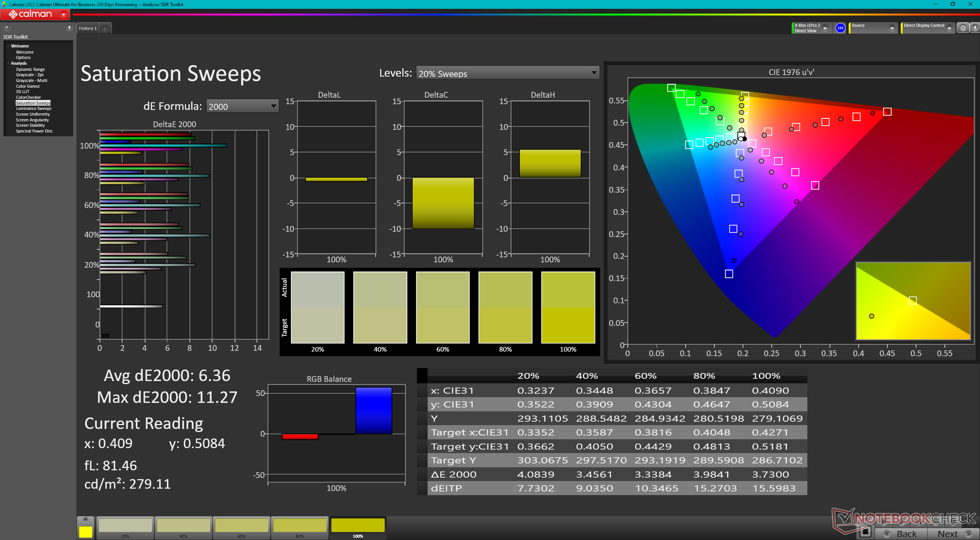Click the zoomed yellow CIE inset
Screen dimensions: 980x540
click(913, 301)
